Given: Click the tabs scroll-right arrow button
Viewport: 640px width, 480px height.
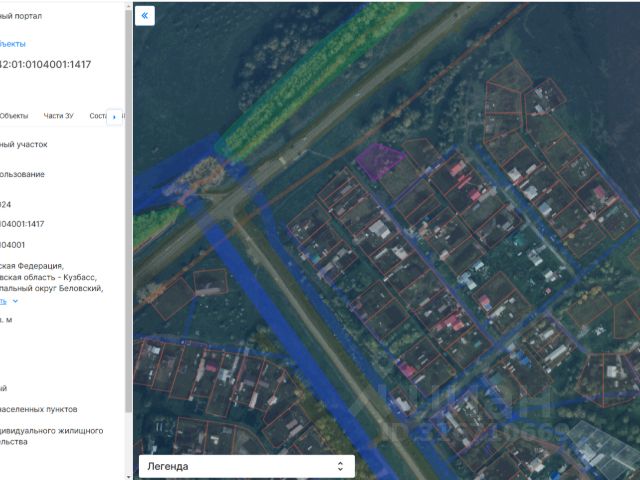Looking at the screenshot, I should point(114,117).
